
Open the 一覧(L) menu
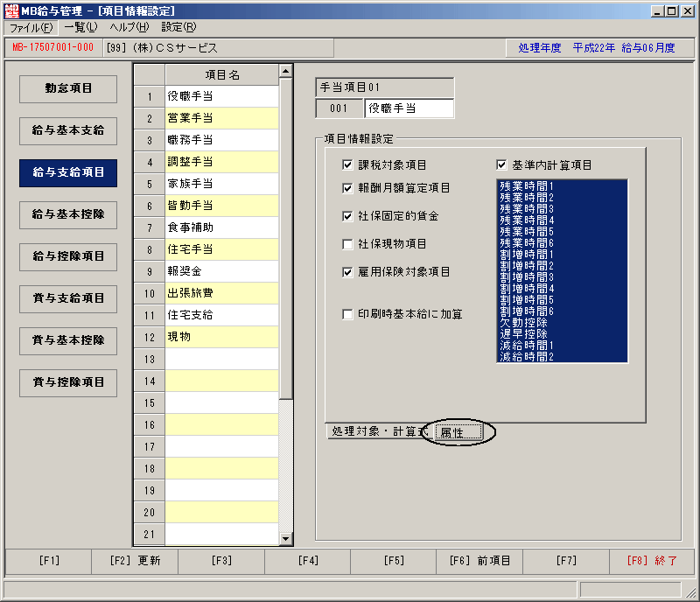click(x=80, y=27)
